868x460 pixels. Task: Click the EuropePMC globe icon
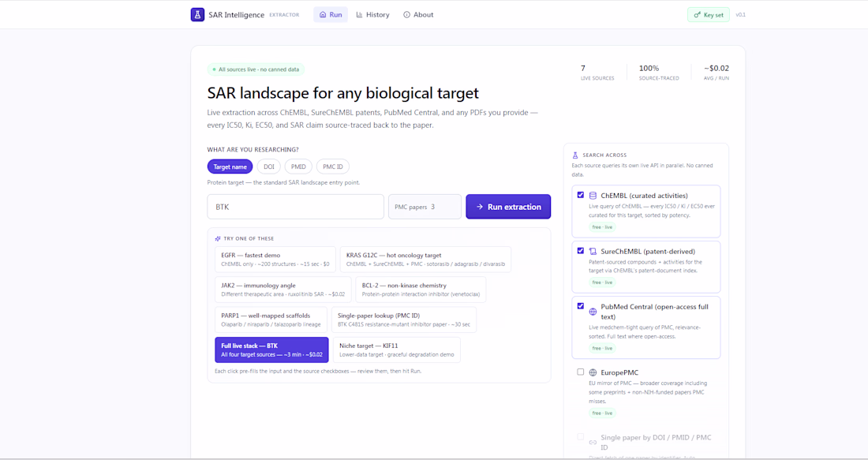pyautogui.click(x=593, y=372)
